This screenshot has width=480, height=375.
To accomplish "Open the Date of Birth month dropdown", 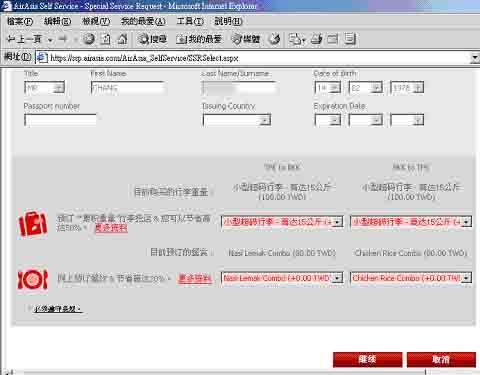I will [x=366, y=88].
